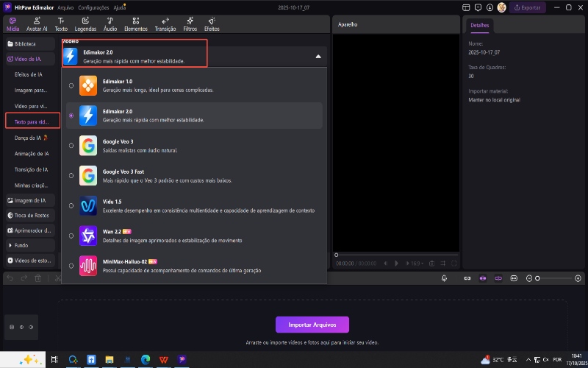Open the Texto tool
Screen dimensions: 588x368
click(x=61, y=24)
